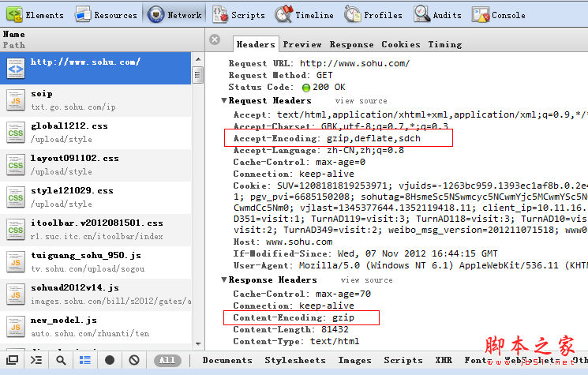Open the Audits panel

[x=438, y=15]
